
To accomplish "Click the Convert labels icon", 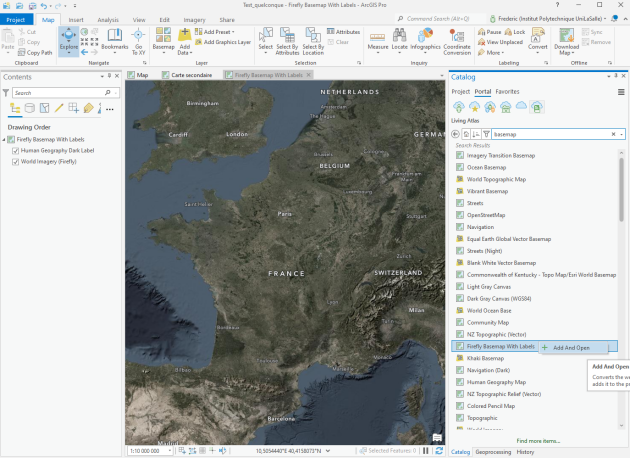I will coord(538,35).
